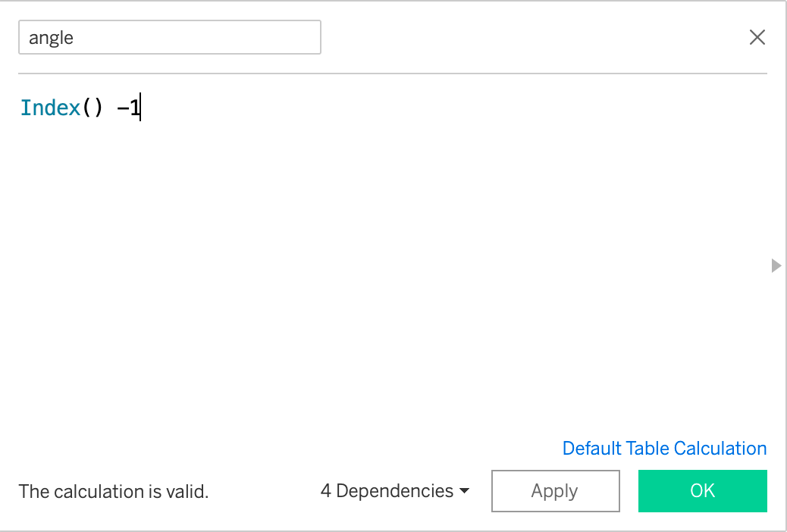The image size is (787, 532).
Task: Place cursor between the Index parentheses
Action: 92,108
